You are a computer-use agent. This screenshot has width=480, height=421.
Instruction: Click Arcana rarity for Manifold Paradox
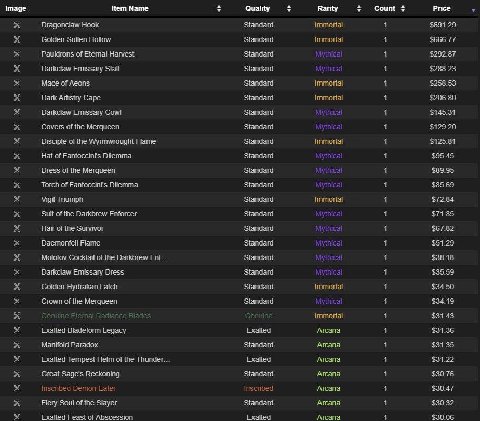[329, 345]
